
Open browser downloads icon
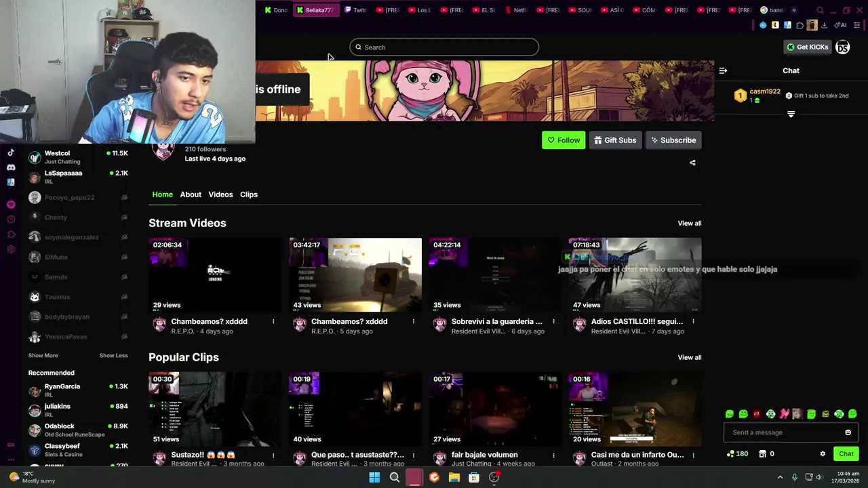pos(824,25)
